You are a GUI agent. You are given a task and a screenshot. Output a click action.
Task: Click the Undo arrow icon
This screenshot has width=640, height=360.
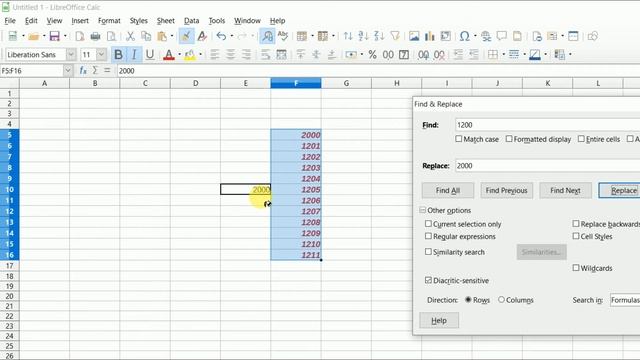point(221,36)
